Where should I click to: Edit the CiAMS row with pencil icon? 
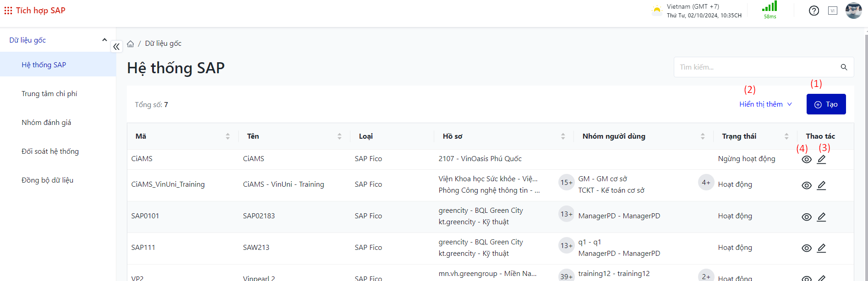(821, 159)
